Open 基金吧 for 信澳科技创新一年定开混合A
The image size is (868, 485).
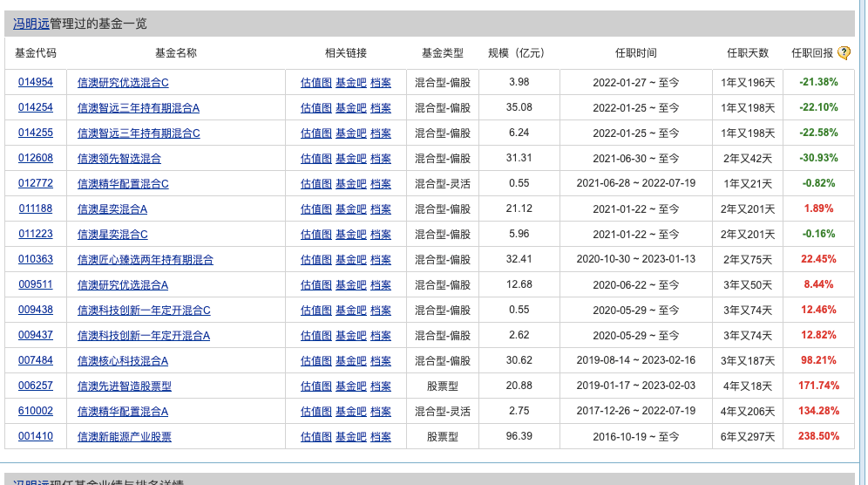350,336
